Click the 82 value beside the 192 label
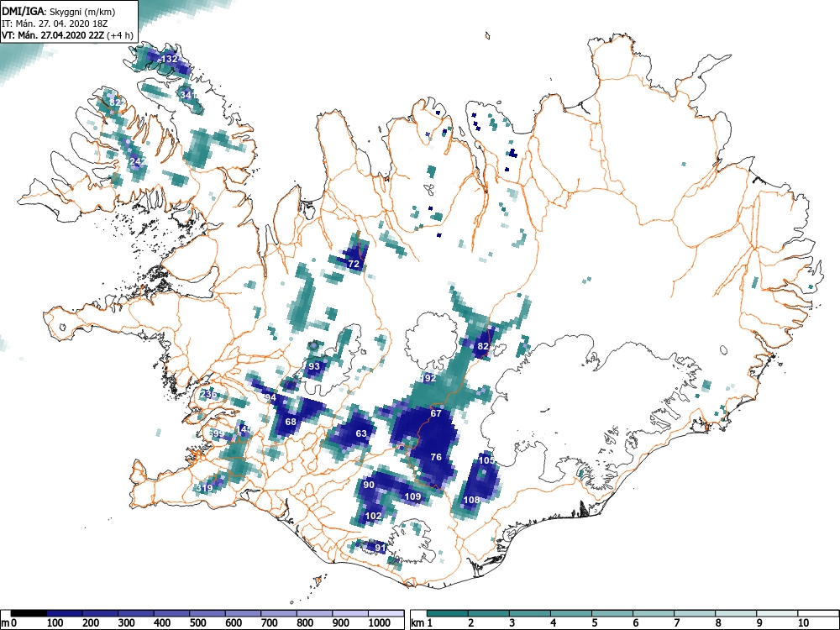 (x=483, y=346)
